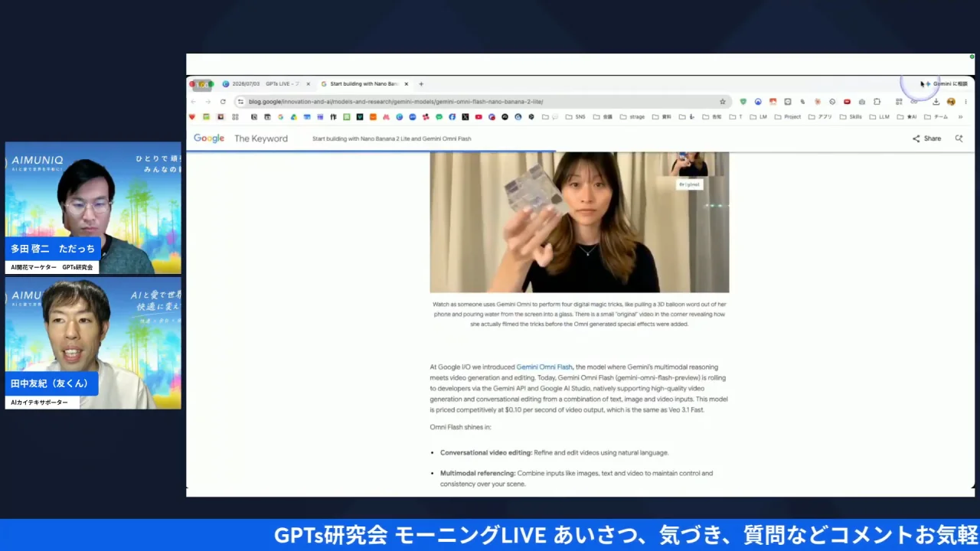Open site information icon in address bar
The width and height of the screenshot is (980, 551).
pos(240,102)
